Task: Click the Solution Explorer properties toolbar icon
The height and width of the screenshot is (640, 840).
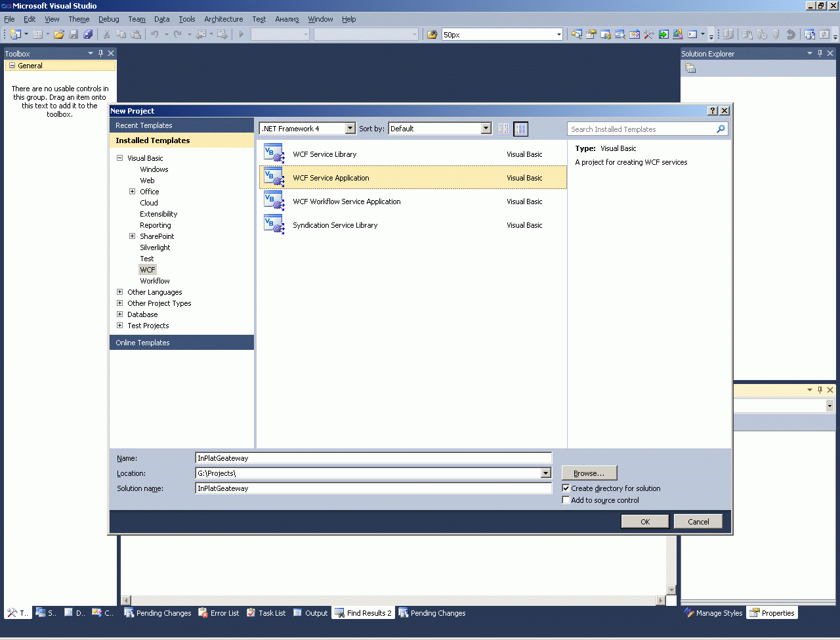Action: click(690, 68)
